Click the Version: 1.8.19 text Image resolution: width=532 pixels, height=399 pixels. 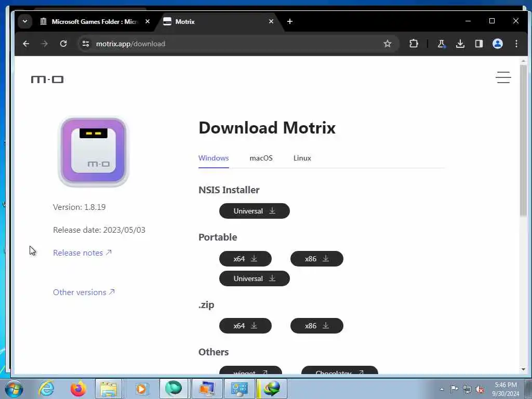click(79, 207)
